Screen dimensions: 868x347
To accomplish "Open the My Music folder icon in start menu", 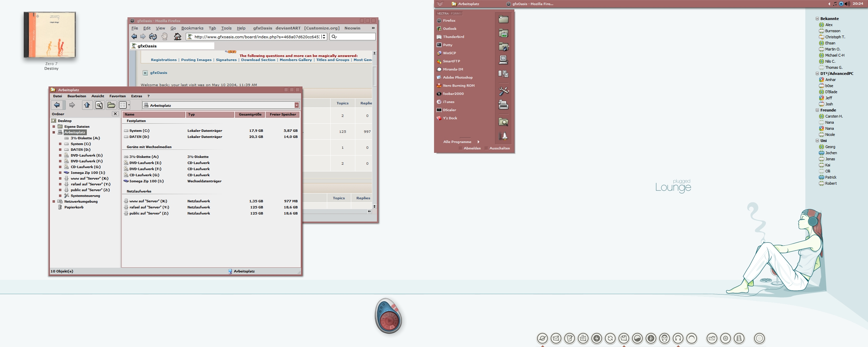I will click(x=504, y=47).
